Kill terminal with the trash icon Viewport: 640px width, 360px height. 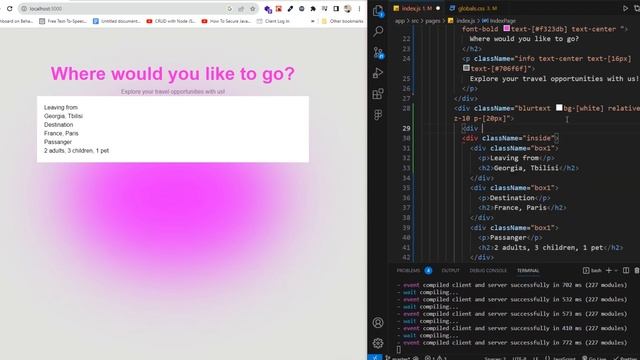[x=636, y=270]
